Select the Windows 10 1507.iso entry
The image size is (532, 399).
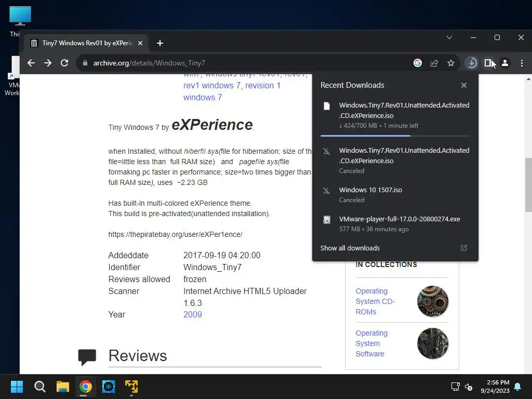click(395, 195)
